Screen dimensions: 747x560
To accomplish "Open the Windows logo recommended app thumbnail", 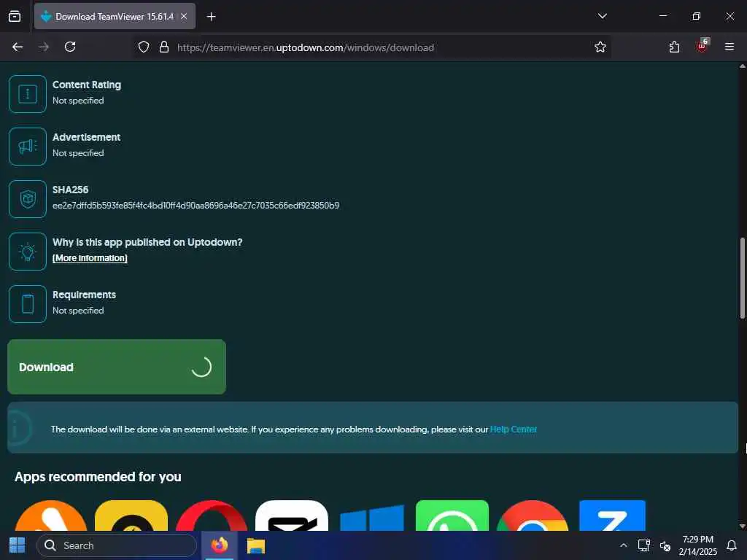I will [372, 518].
